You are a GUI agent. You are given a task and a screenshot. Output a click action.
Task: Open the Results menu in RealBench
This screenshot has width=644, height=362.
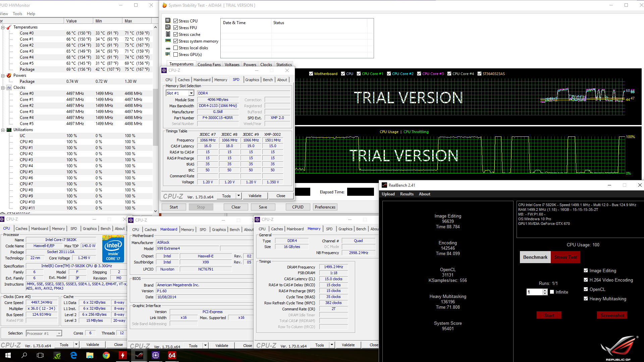(x=407, y=194)
